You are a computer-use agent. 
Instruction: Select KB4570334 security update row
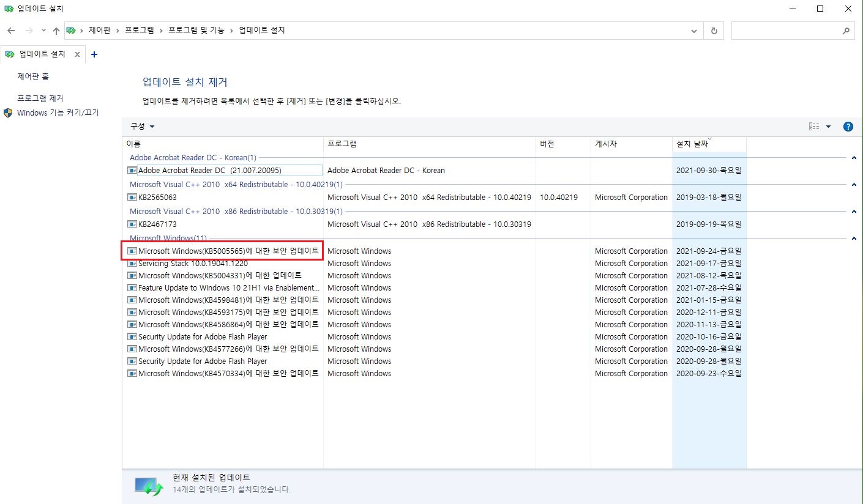tap(435, 373)
